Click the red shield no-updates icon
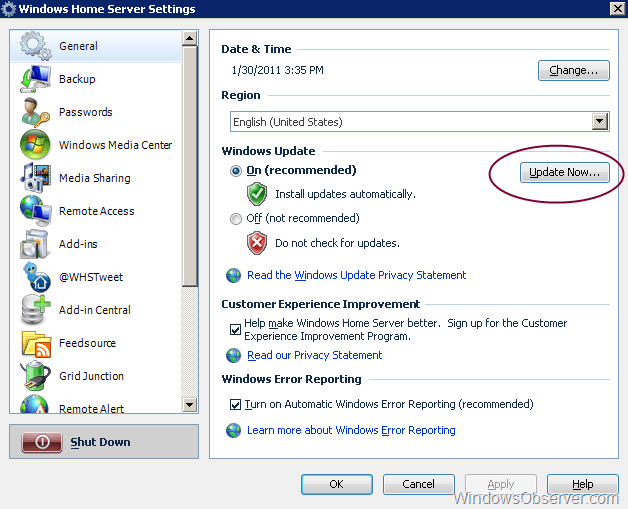 point(257,243)
